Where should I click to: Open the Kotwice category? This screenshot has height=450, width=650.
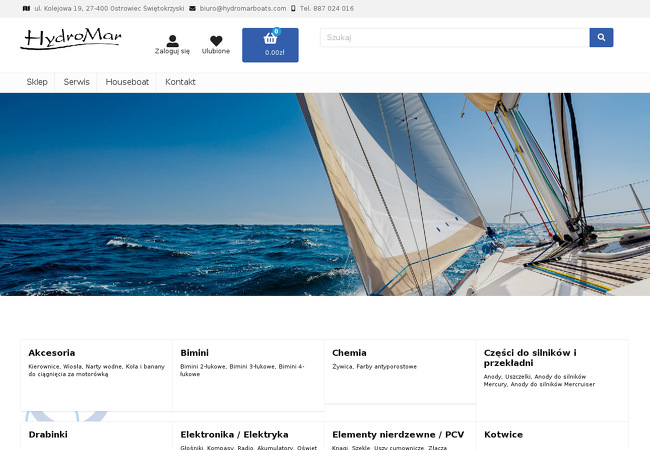503,435
